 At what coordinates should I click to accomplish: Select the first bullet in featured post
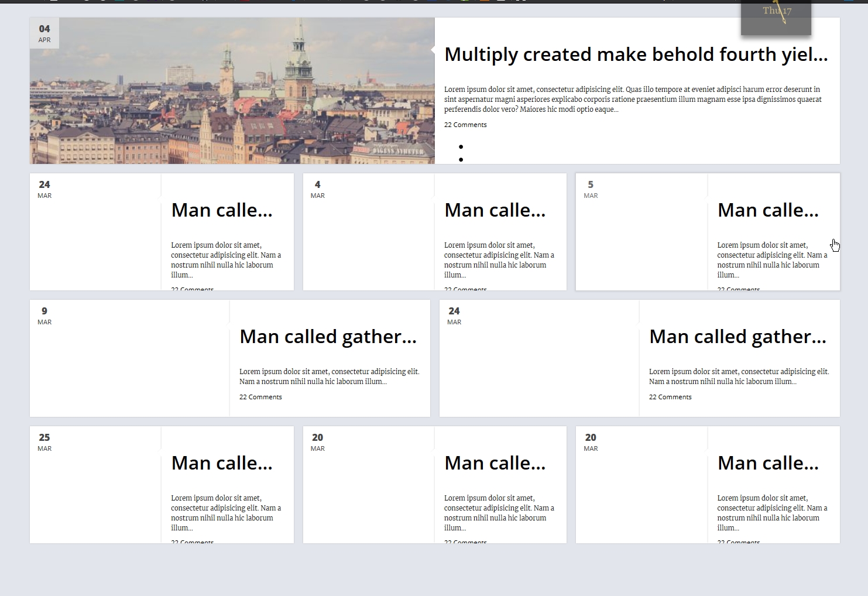[x=461, y=147]
